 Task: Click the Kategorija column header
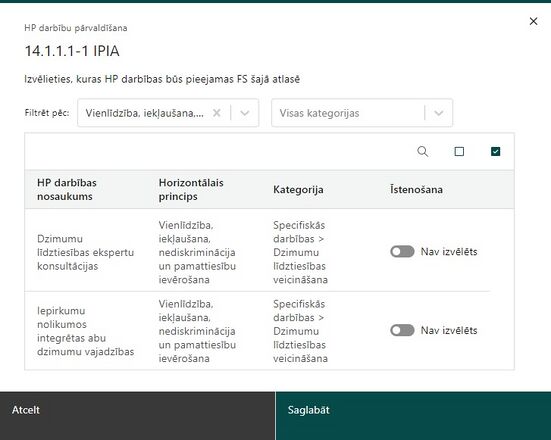point(298,189)
